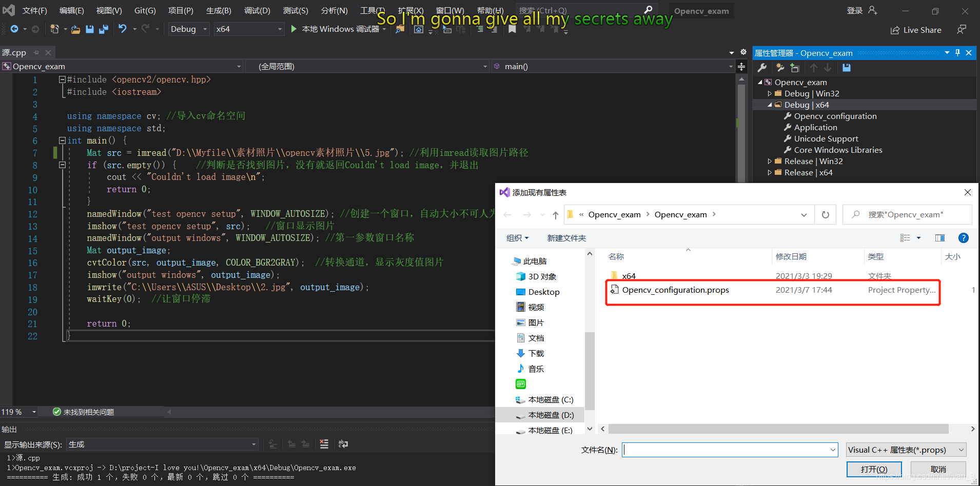
Task: Click the split editor plus icon
Action: coord(741,67)
